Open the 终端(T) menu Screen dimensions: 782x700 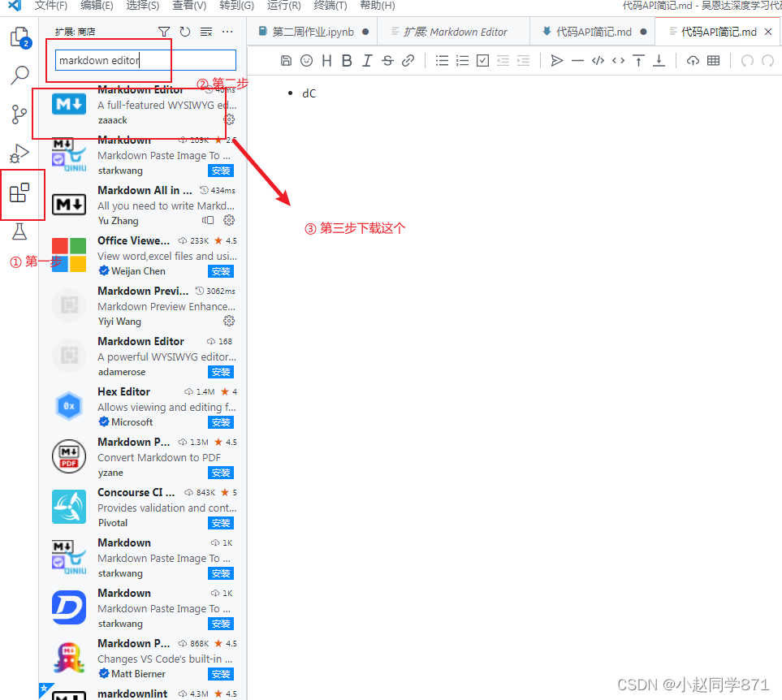point(331,6)
